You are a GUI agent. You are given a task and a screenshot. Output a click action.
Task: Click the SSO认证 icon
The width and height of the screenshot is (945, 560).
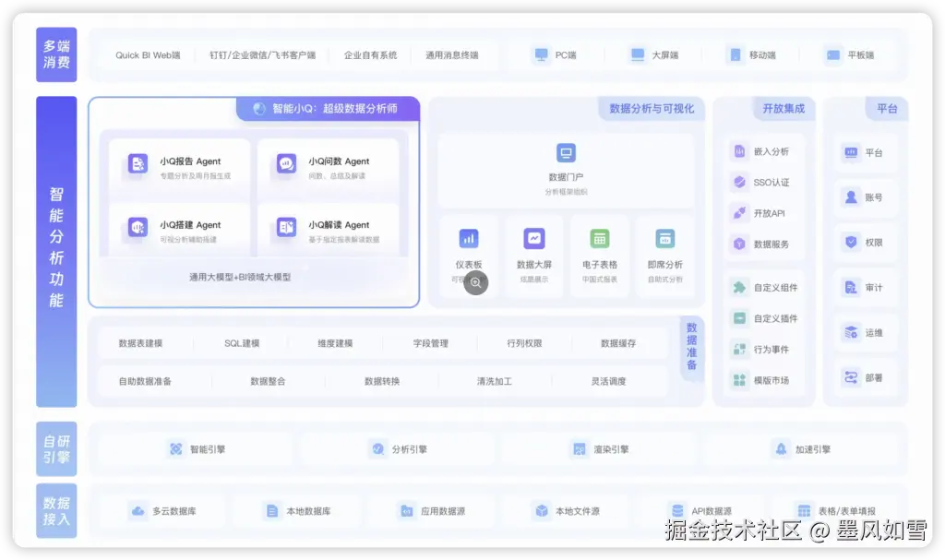[x=739, y=182]
